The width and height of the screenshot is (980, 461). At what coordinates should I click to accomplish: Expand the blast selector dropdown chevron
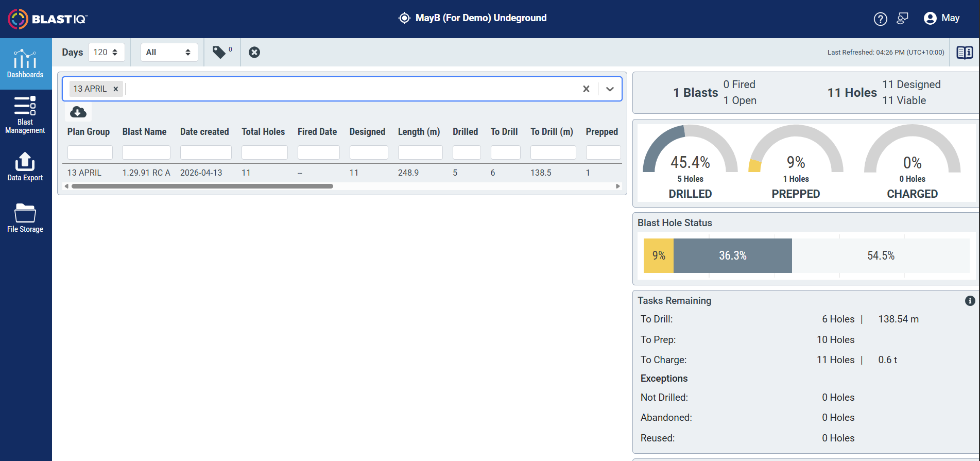pyautogui.click(x=610, y=89)
